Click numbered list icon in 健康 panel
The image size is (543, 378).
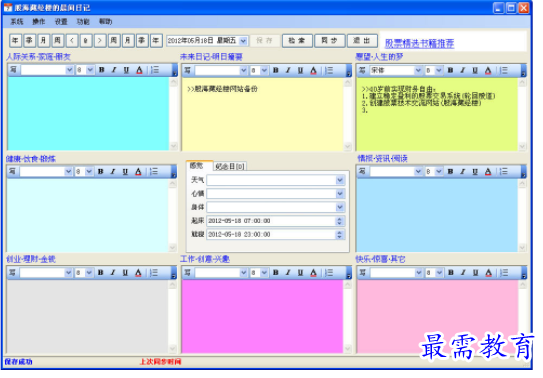(x=154, y=172)
